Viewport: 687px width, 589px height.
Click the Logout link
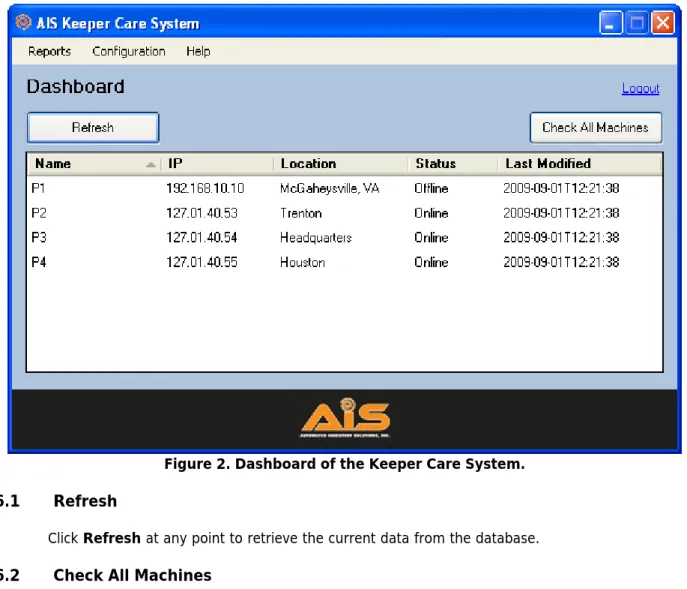point(641,89)
